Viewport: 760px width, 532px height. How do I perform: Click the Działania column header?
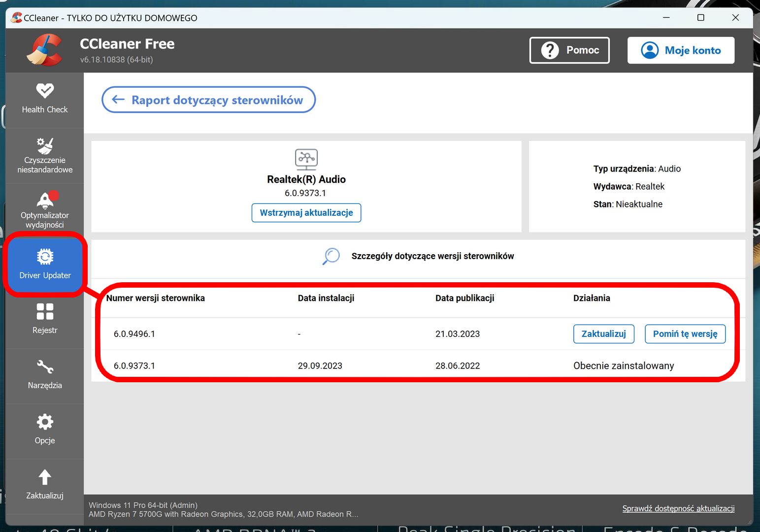(592, 298)
